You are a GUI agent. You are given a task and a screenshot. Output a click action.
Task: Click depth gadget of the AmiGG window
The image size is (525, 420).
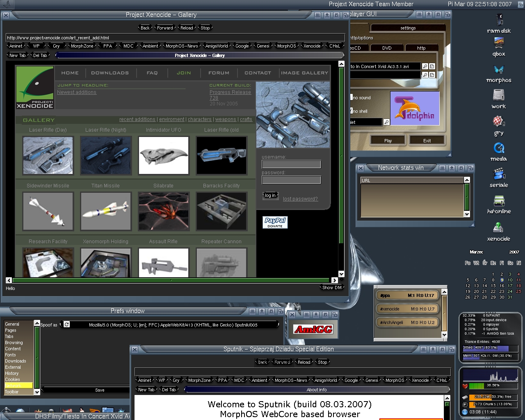pyautogui.click(x=335, y=315)
